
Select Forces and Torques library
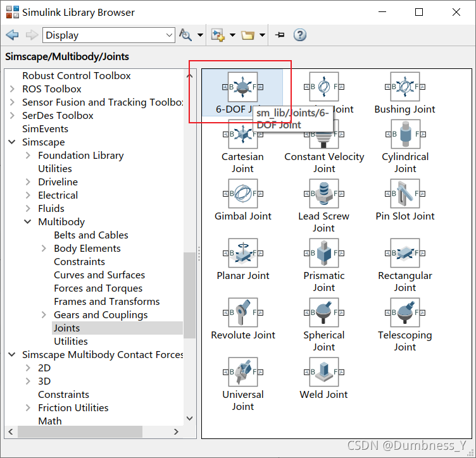coord(98,288)
